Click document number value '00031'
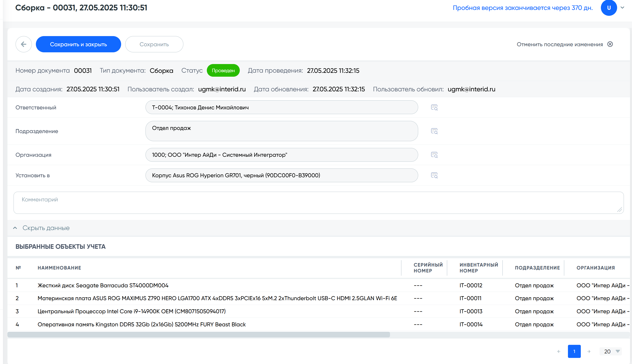Viewport: 632px width, 364px height. point(83,71)
